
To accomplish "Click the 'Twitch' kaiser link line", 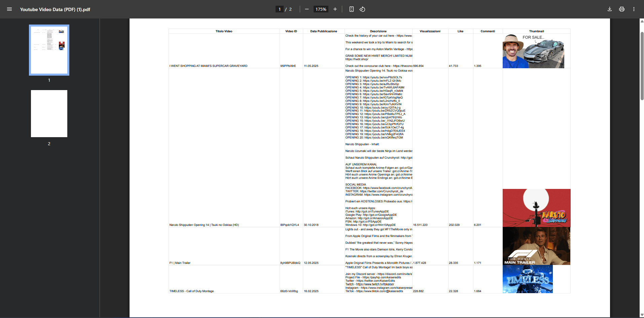I will [369, 284].
